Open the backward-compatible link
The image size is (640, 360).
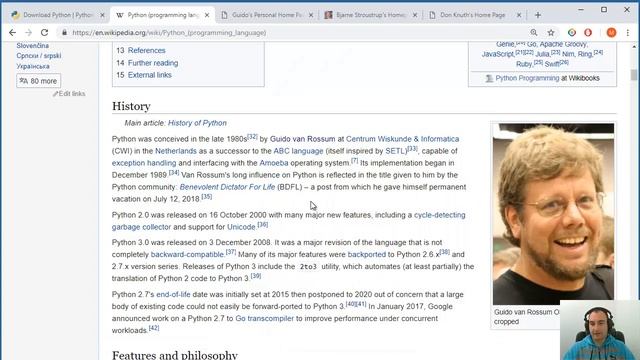[187, 254]
